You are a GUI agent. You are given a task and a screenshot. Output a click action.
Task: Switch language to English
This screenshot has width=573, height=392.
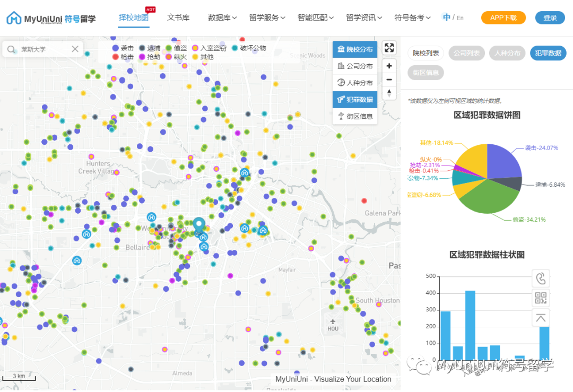click(459, 18)
